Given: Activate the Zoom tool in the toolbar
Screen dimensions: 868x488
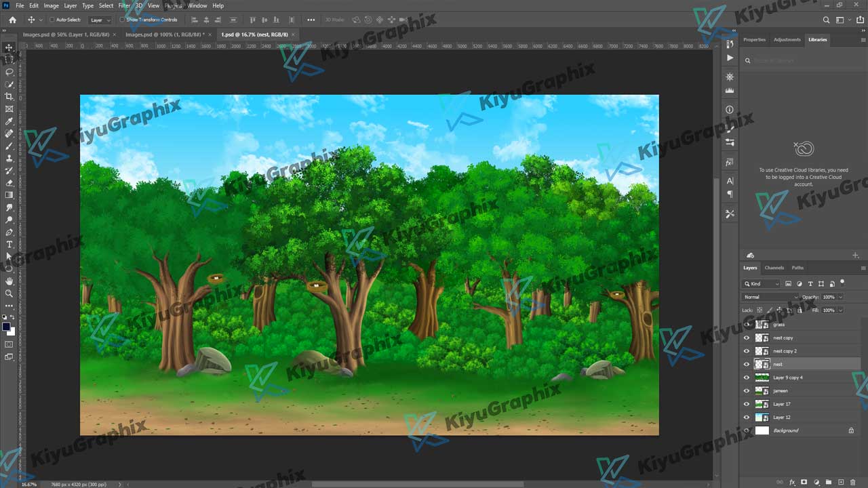Looking at the screenshot, I should [9, 293].
